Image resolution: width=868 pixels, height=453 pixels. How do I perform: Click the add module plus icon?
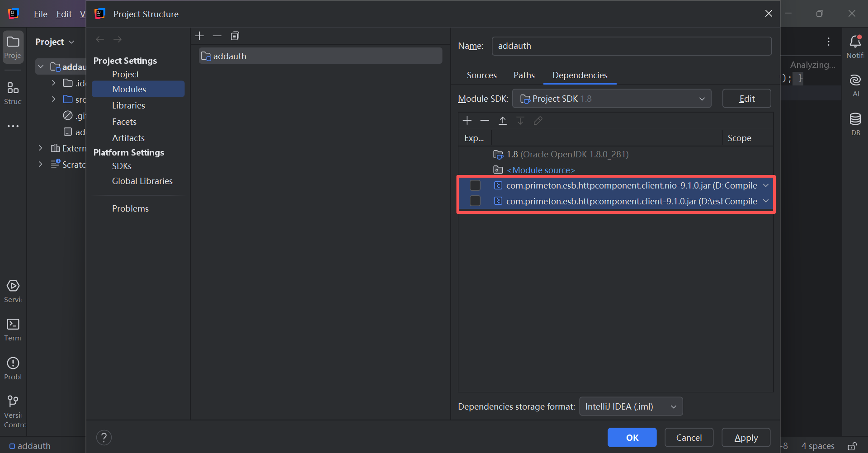click(x=199, y=36)
